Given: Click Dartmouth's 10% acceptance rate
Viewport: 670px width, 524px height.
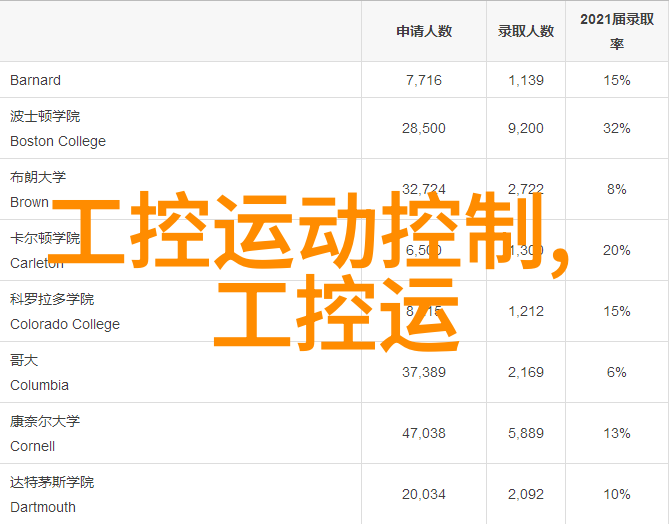Looking at the screenshot, I should pyautogui.click(x=617, y=495).
